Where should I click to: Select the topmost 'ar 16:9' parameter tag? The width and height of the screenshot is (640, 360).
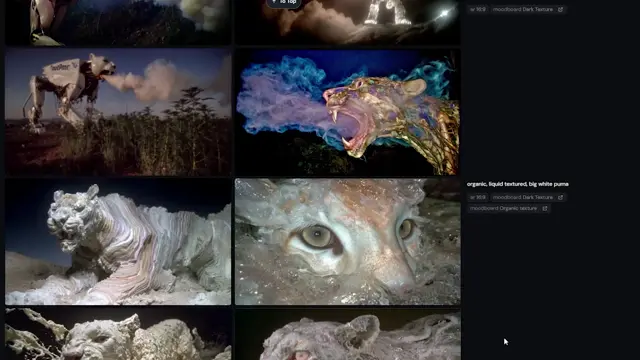click(478, 9)
